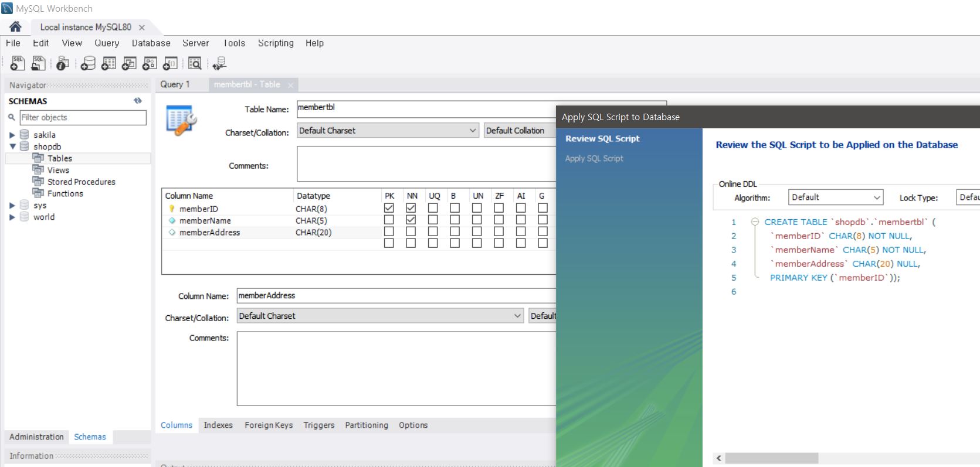Open table Default Collation dropdown
Viewport: 980px width, 467px height.
pos(520,131)
